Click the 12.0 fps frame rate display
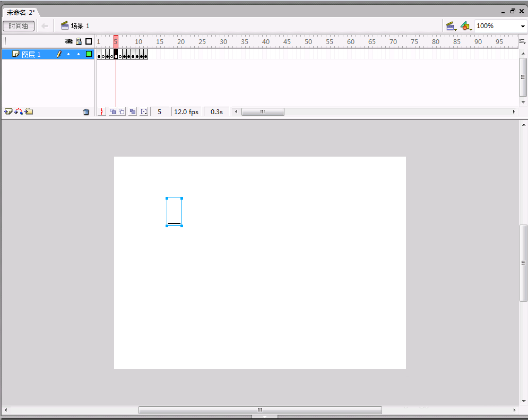The height and width of the screenshot is (420, 528). click(x=186, y=112)
